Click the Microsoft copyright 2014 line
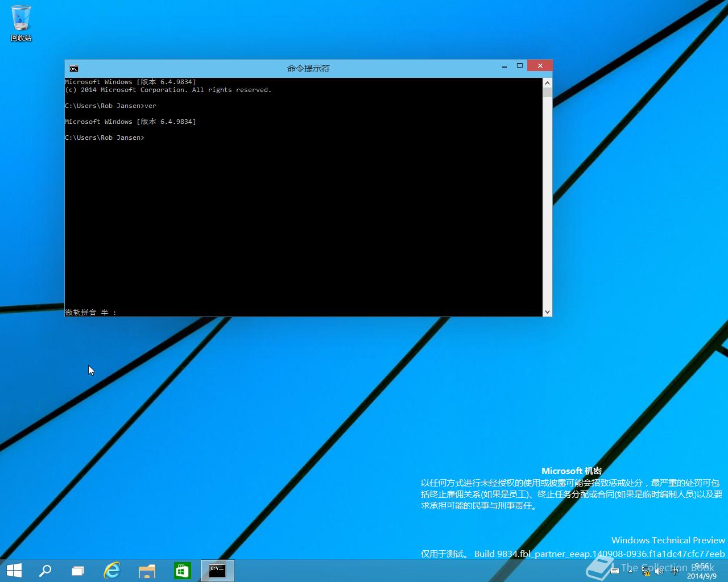The width and height of the screenshot is (728, 582). pyautogui.click(x=168, y=90)
